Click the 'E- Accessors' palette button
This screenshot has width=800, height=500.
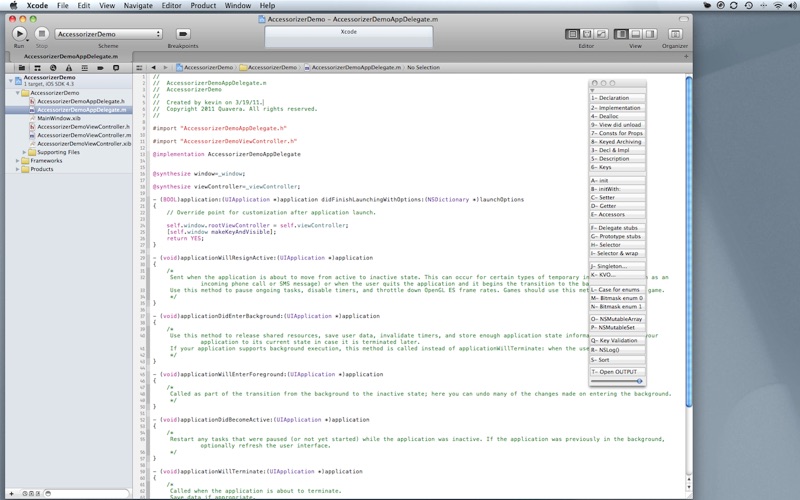(x=617, y=214)
